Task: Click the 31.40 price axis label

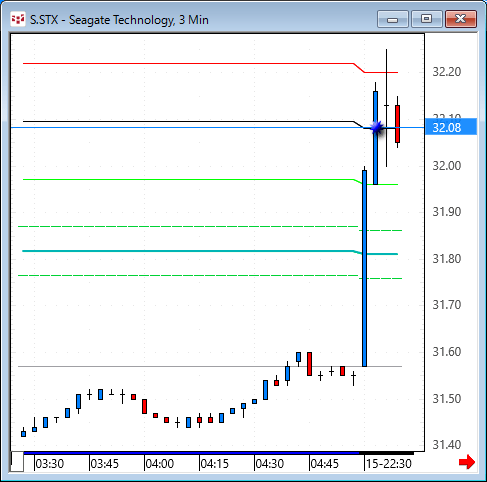Action: pos(447,445)
